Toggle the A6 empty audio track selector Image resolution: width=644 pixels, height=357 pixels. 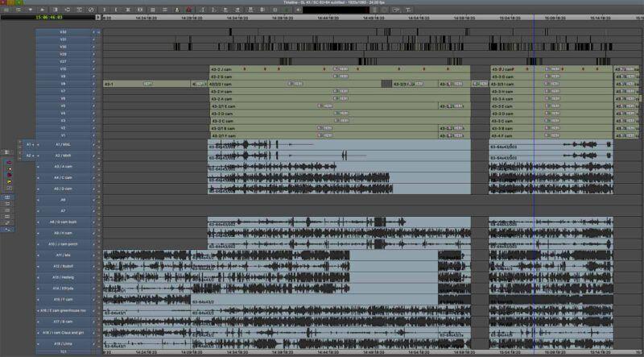[64, 200]
